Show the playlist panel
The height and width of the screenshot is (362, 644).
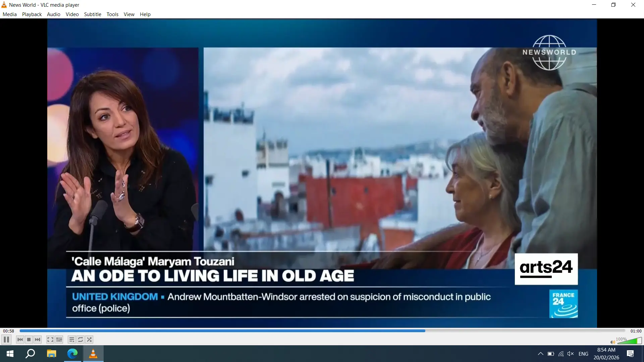click(71, 340)
